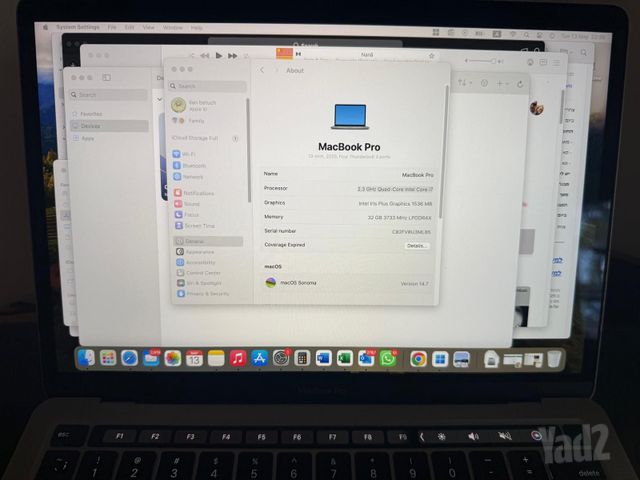Image resolution: width=640 pixels, height=480 pixels.
Task: Select Apps in the left window sidebar
Action: [84, 138]
